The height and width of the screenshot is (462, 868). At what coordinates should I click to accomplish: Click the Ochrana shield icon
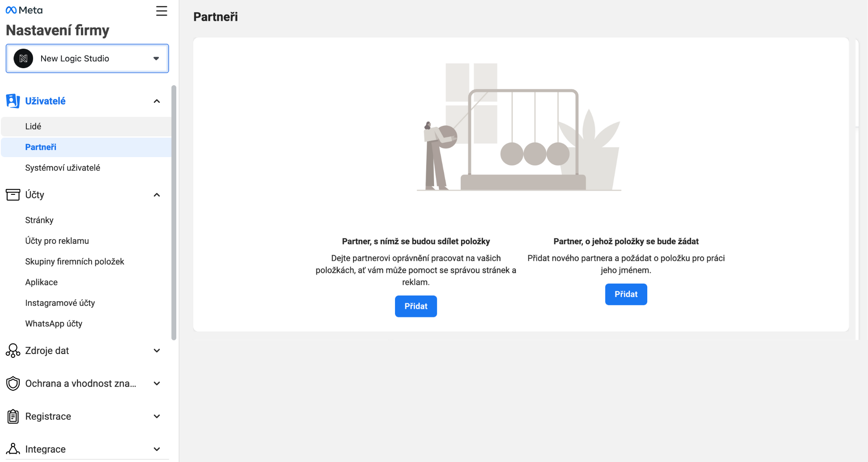pyautogui.click(x=13, y=384)
